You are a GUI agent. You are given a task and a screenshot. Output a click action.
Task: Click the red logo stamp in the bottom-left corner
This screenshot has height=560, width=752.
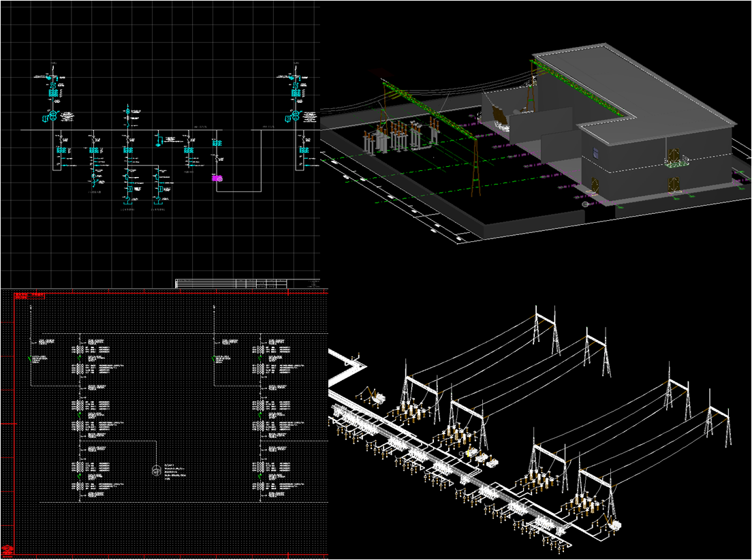click(8, 550)
